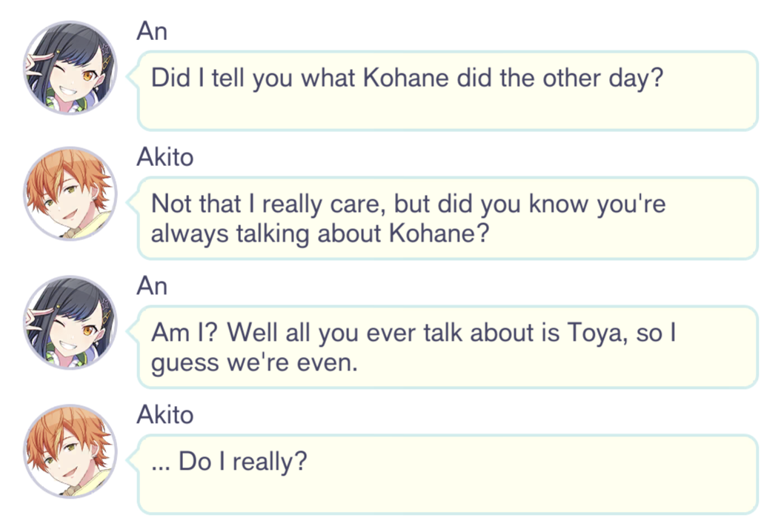The width and height of the screenshot is (784, 532).
Task: Click Akito's avatar next to "Not that I really care"
Action: pos(70,194)
